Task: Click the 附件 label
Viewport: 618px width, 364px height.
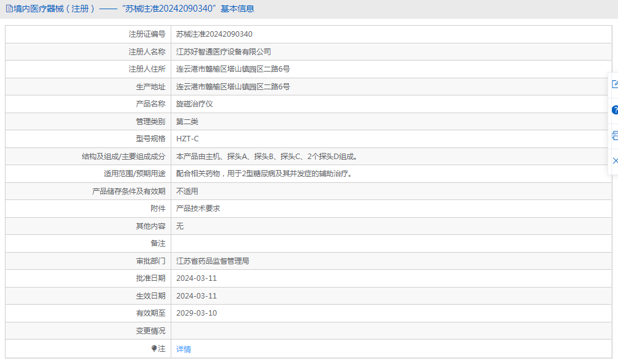Action: click(158, 209)
